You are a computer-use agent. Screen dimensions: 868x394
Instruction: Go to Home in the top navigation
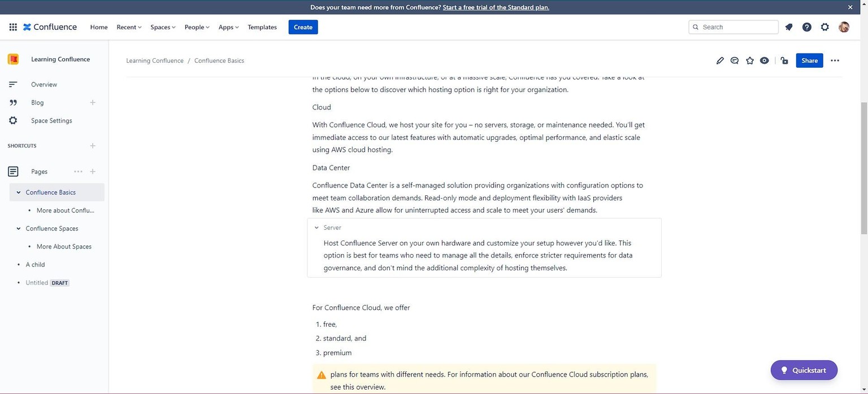(99, 27)
